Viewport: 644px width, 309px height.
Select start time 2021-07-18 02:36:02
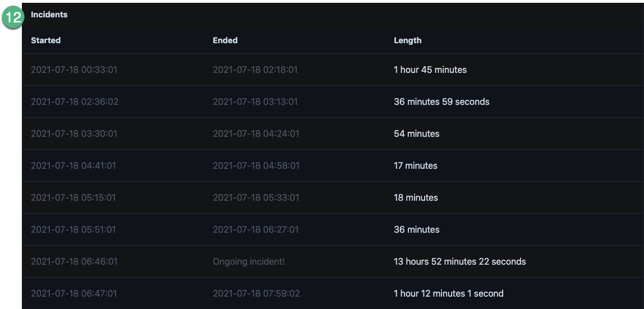tap(75, 102)
